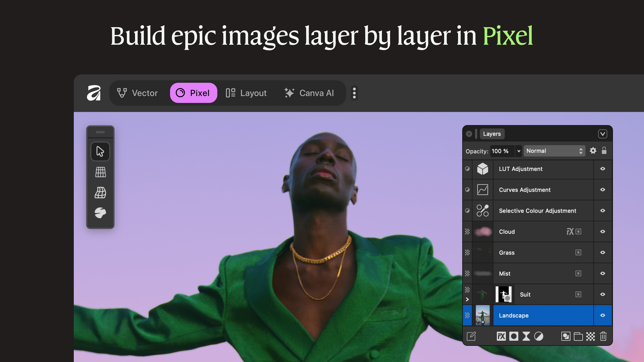
Task: Open the Layers panel options chevron
Action: point(603,134)
